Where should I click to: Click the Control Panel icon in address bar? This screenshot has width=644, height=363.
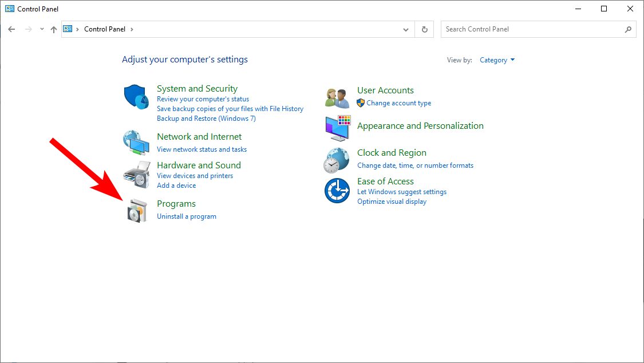(x=68, y=29)
